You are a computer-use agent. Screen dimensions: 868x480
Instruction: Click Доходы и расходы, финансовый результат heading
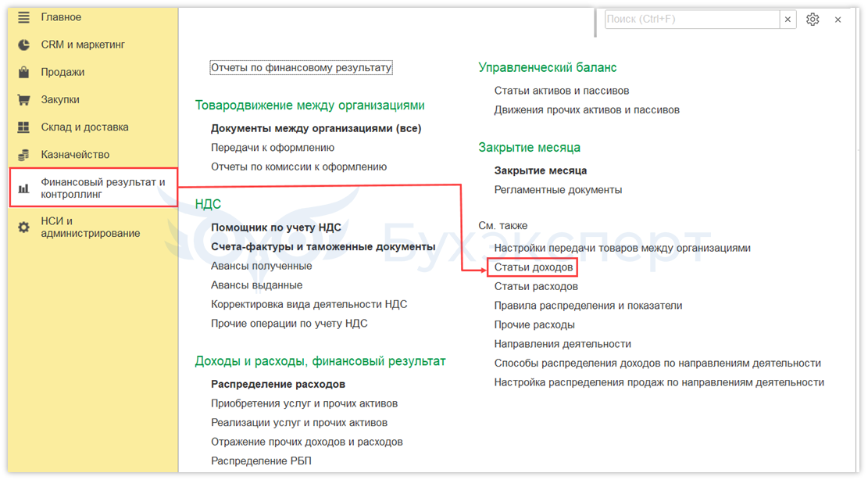[320, 361]
